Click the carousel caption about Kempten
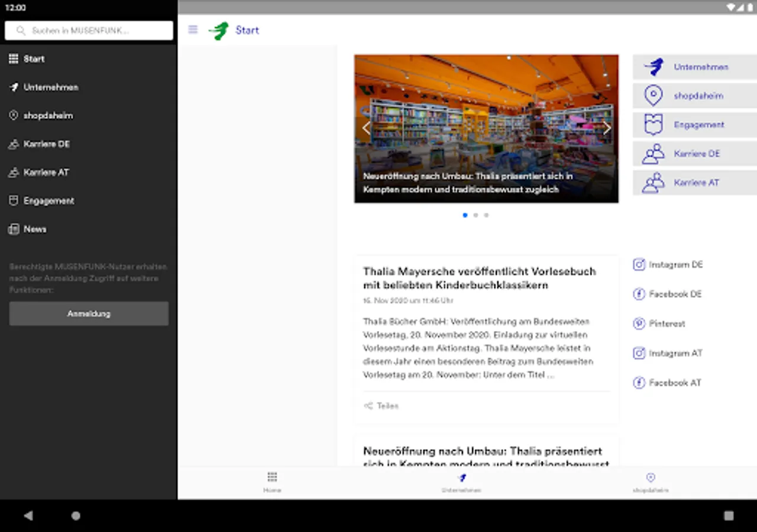The height and width of the screenshot is (532, 757). (x=468, y=183)
